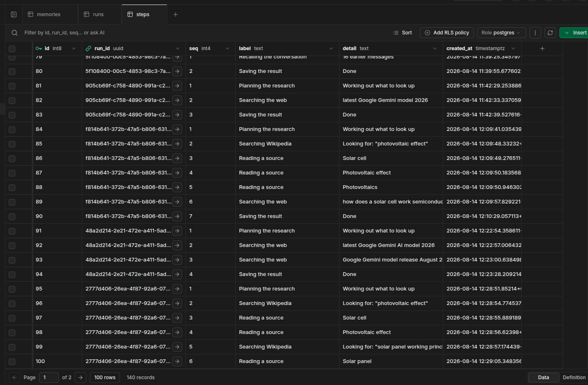Open the run_id reference arrow in row 90
Screen dimensions: 588x385
[x=177, y=216]
